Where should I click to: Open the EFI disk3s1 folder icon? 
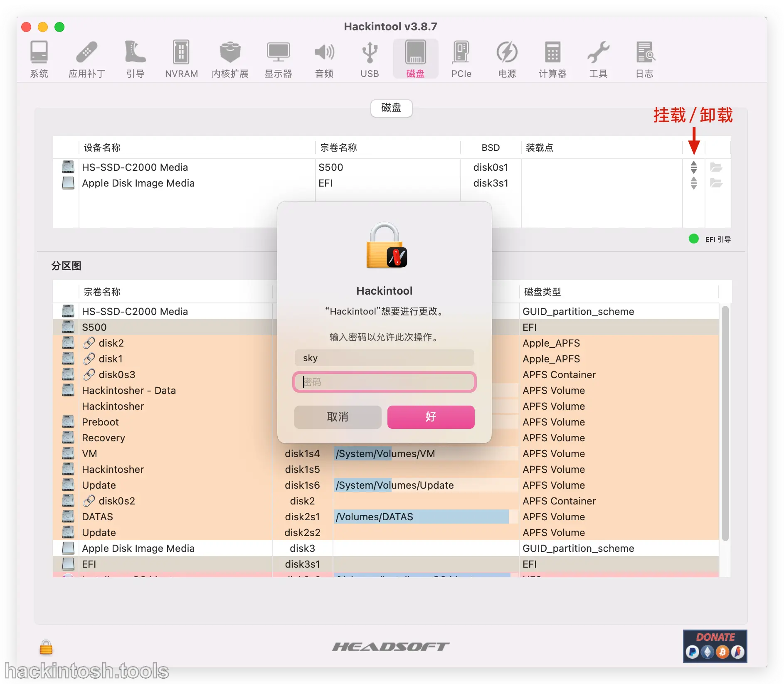[x=716, y=183]
